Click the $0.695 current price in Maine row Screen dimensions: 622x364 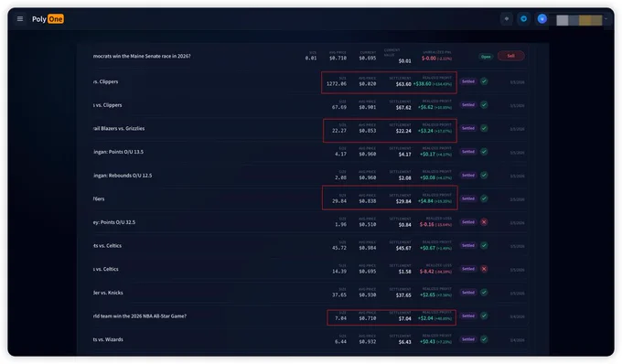pyautogui.click(x=368, y=58)
